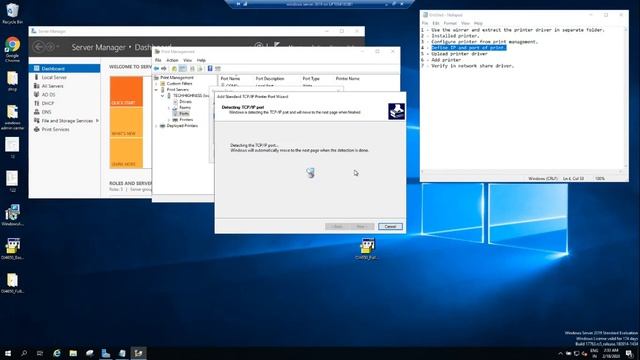Open Help menu in Print Management

pyautogui.click(x=201, y=60)
